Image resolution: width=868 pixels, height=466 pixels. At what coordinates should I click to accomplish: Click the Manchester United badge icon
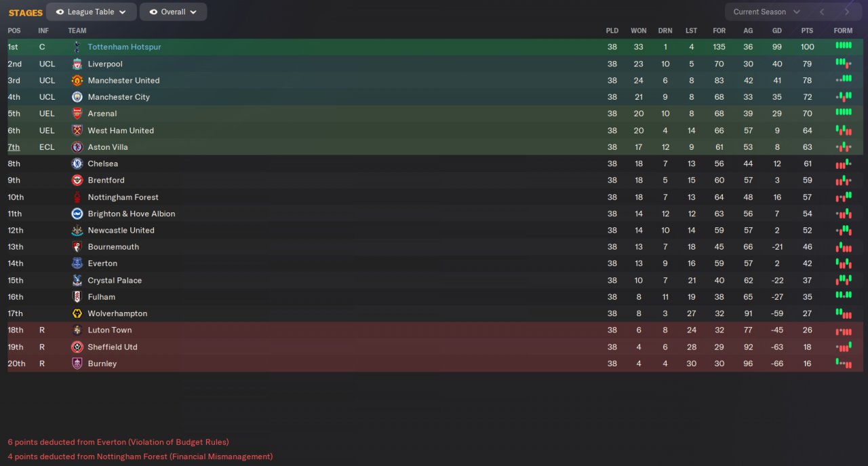(x=77, y=80)
